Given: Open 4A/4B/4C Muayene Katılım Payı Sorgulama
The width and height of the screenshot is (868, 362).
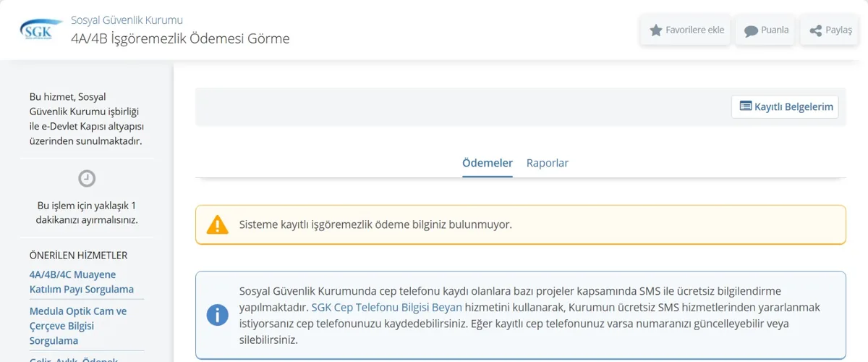Looking at the screenshot, I should (x=82, y=282).
